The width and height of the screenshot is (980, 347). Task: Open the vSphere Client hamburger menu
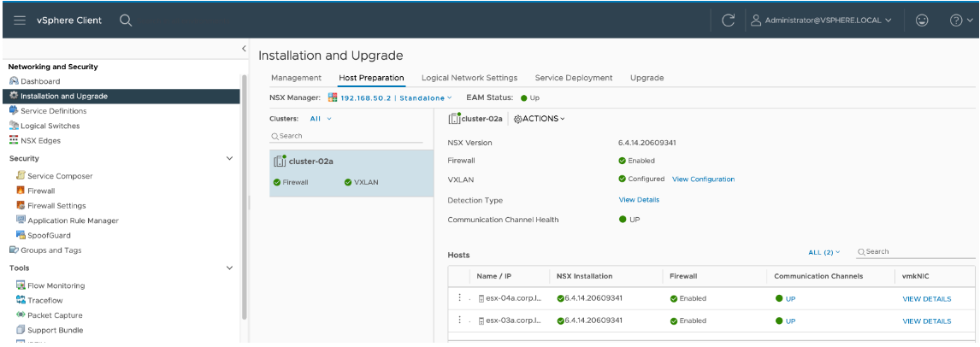coord(20,21)
